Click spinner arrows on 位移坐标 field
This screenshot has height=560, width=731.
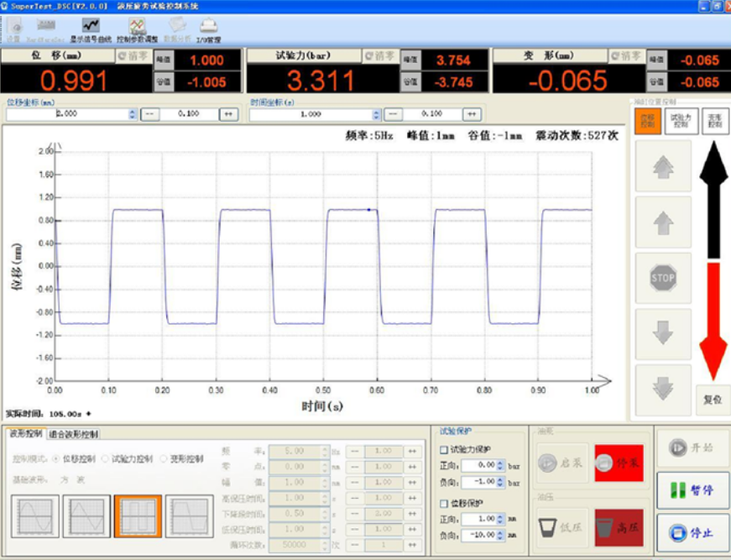tap(132, 114)
